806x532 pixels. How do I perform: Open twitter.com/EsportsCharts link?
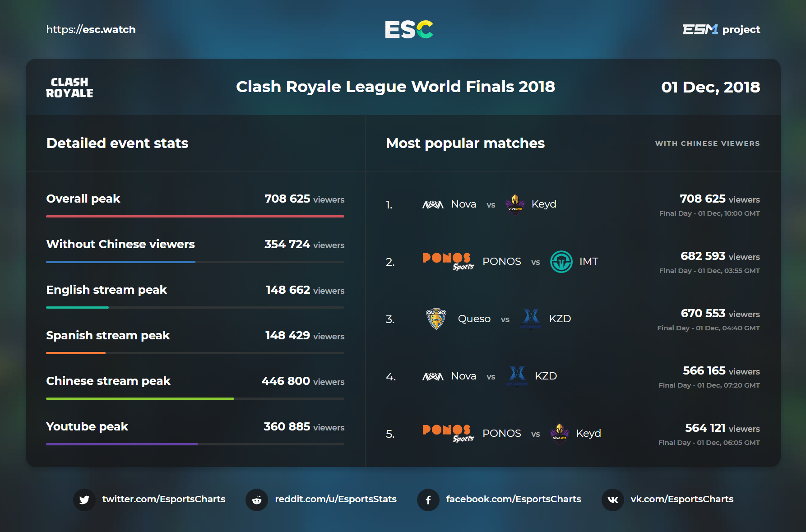(164, 499)
